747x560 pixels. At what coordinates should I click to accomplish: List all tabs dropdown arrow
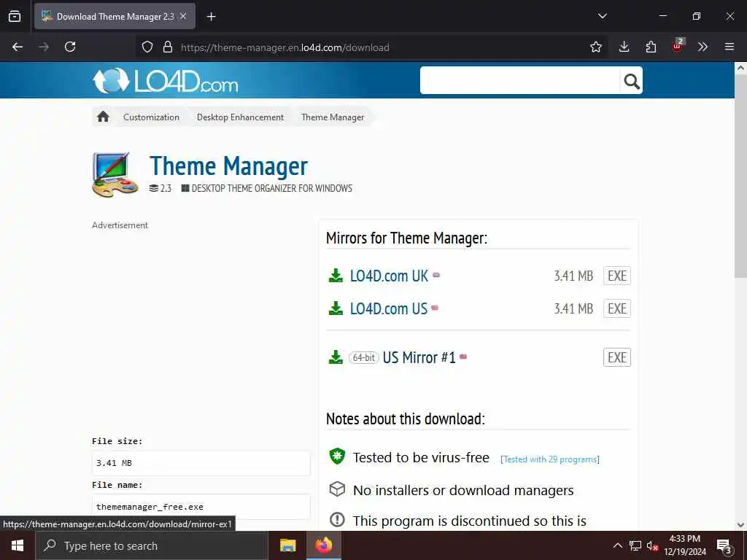coord(602,16)
